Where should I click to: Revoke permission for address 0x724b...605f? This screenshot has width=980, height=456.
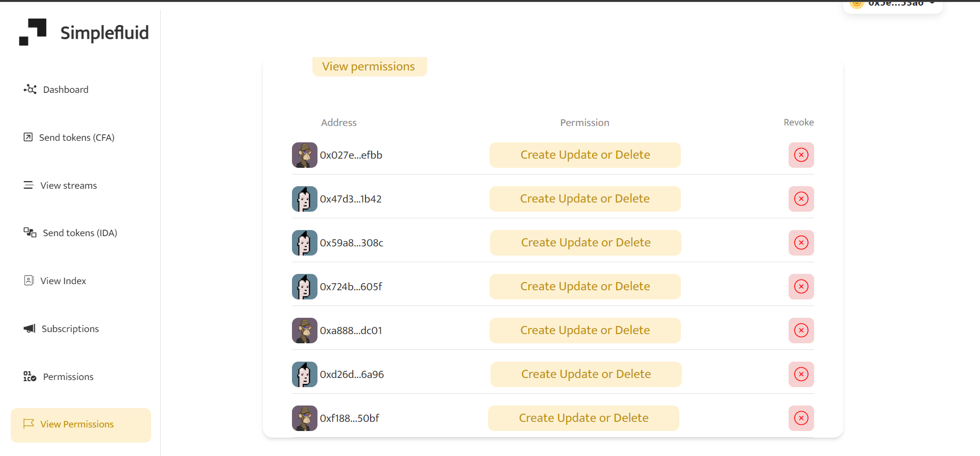point(801,287)
